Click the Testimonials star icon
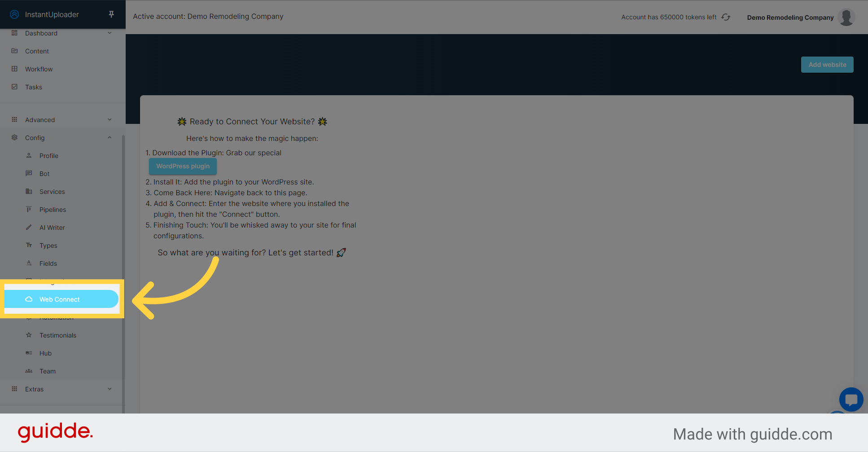868x452 pixels. [29, 335]
